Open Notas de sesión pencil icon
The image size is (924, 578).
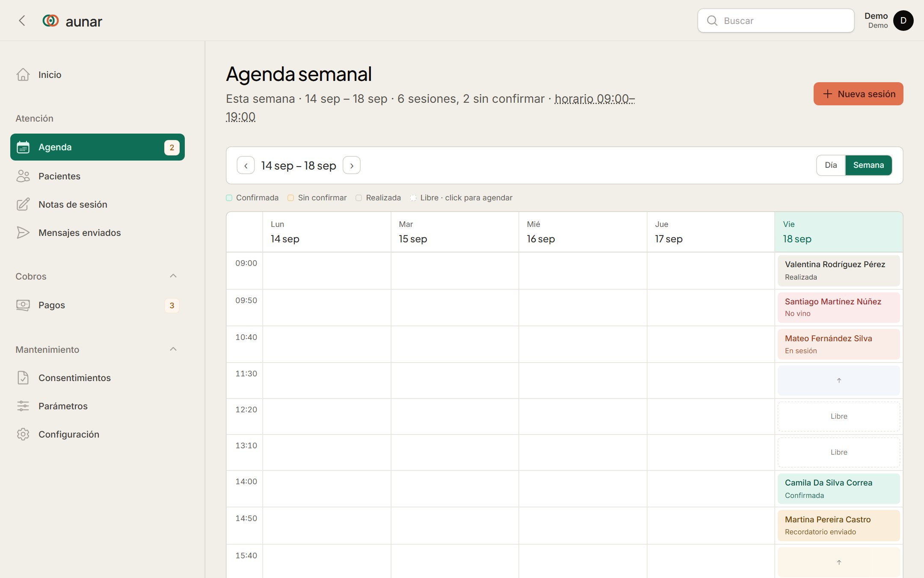pos(23,204)
